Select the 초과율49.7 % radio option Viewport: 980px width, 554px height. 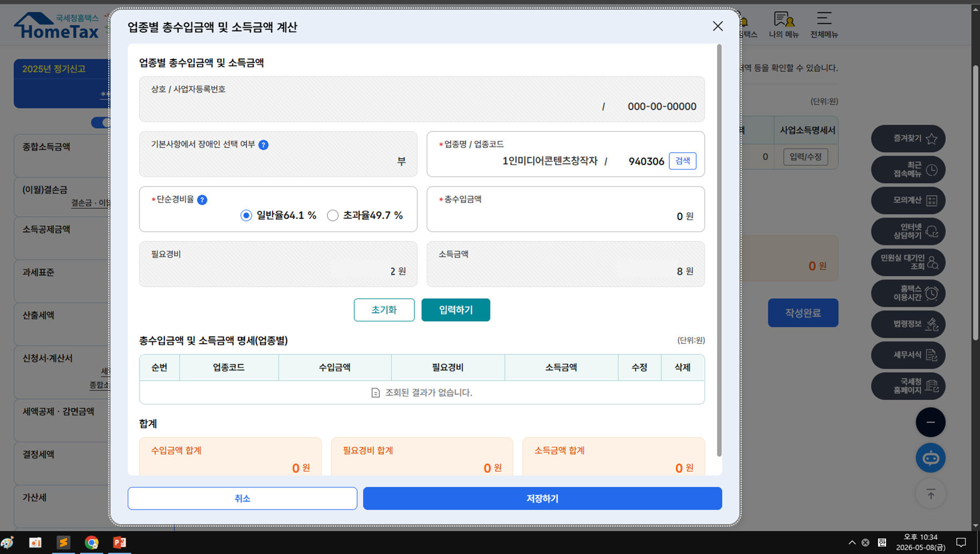point(333,215)
